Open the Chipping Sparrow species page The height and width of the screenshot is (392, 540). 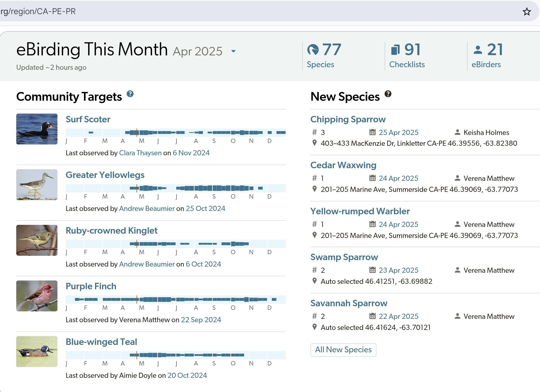(348, 119)
